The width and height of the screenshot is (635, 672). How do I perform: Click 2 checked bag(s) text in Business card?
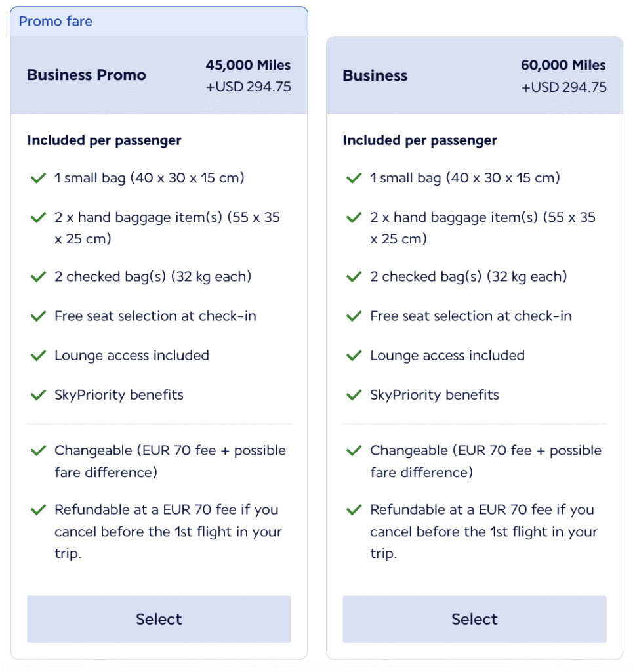tap(468, 277)
